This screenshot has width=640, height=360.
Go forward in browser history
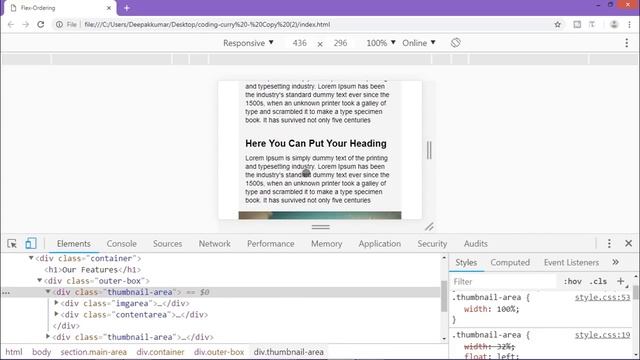[x=25, y=24]
